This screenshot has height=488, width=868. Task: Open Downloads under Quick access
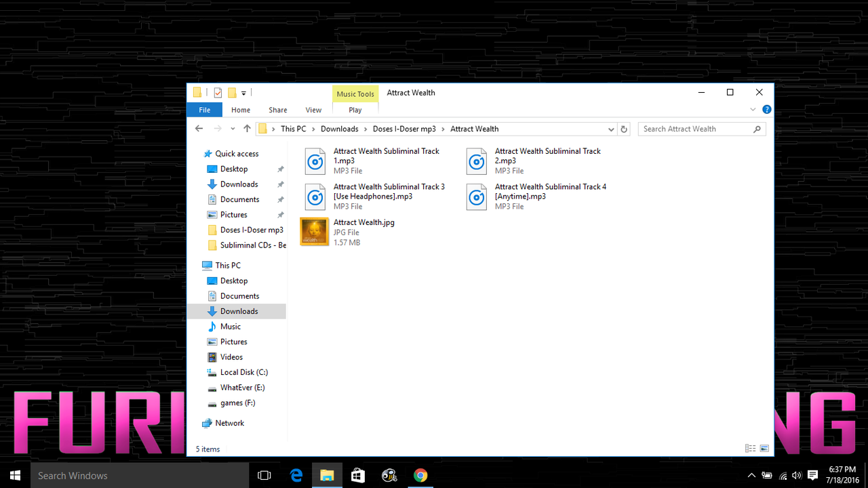coord(239,184)
